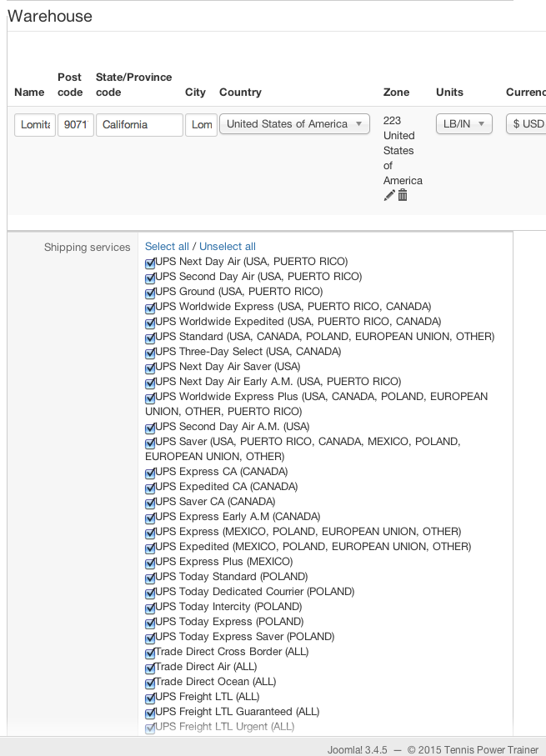Click the State/Province code field with California
546x756 pixels.
[x=139, y=125]
